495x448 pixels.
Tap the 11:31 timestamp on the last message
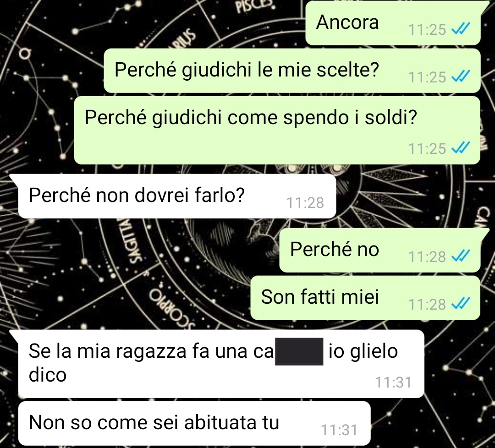point(339,430)
